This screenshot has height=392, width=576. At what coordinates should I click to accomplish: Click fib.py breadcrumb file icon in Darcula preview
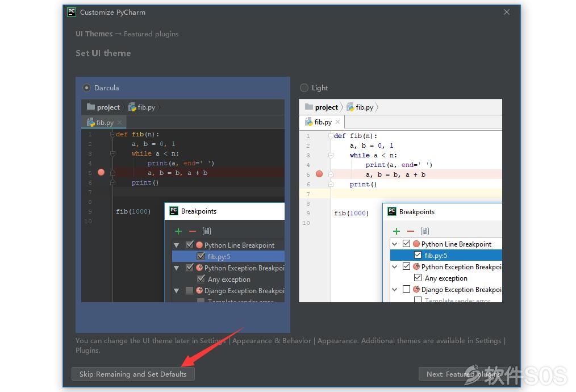coord(132,107)
